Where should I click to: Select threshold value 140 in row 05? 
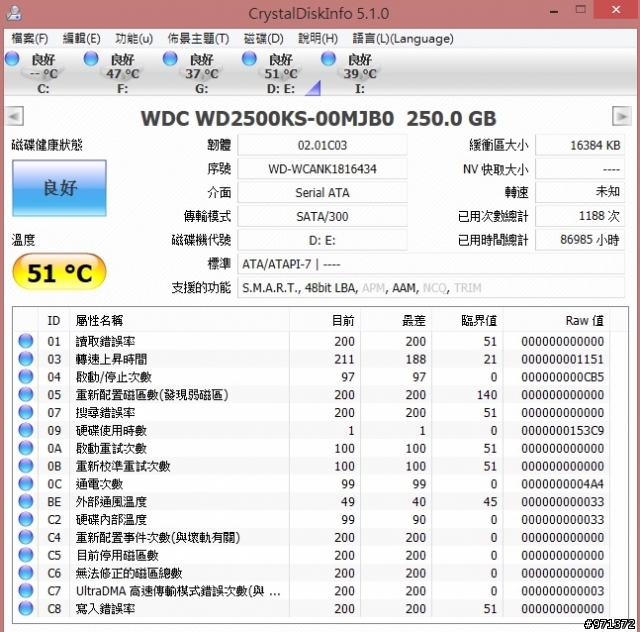click(x=487, y=395)
